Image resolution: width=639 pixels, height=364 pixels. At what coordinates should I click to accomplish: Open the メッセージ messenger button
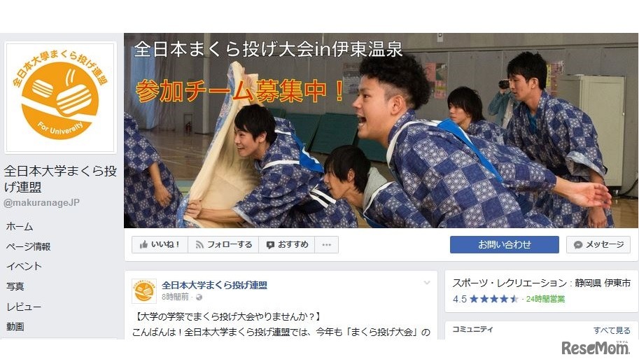598,244
